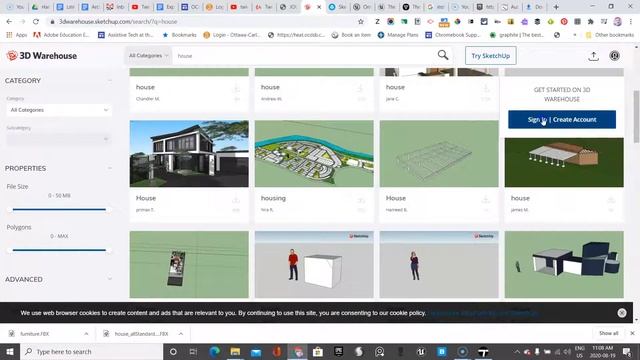Click the 3D Warehouse logo
Image resolution: width=640 pixels, height=360 pixels.
(x=42, y=56)
